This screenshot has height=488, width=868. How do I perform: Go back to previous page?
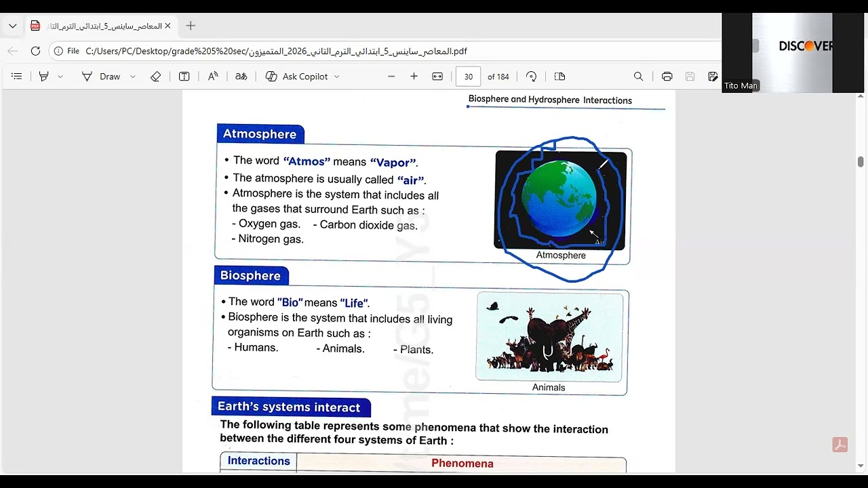tap(12, 51)
